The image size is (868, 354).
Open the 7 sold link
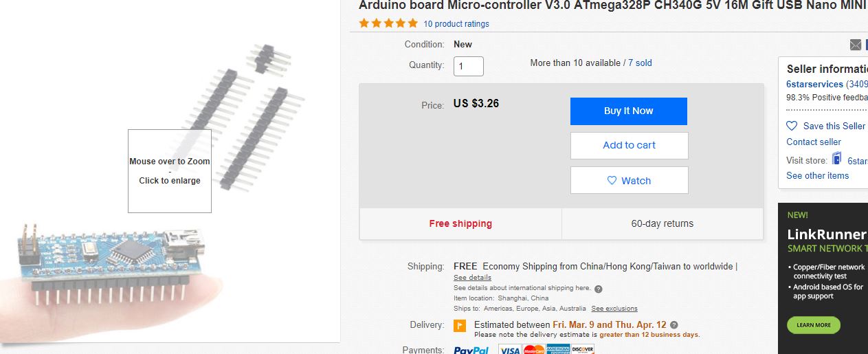[640, 63]
